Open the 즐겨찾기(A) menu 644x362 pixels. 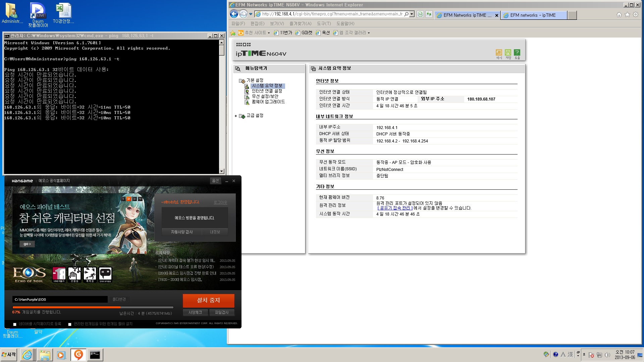click(x=300, y=23)
